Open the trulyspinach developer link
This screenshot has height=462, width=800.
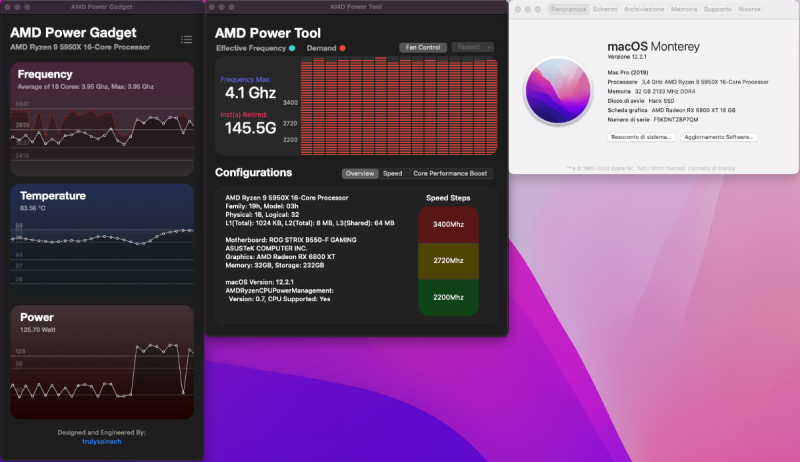(102, 442)
